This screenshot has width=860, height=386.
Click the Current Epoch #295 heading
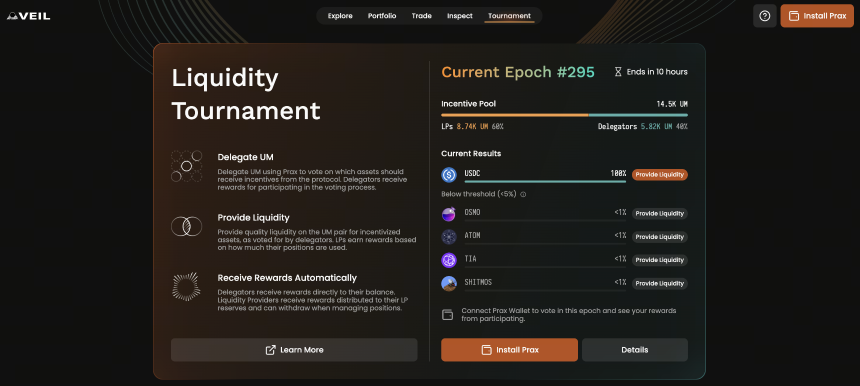(518, 72)
